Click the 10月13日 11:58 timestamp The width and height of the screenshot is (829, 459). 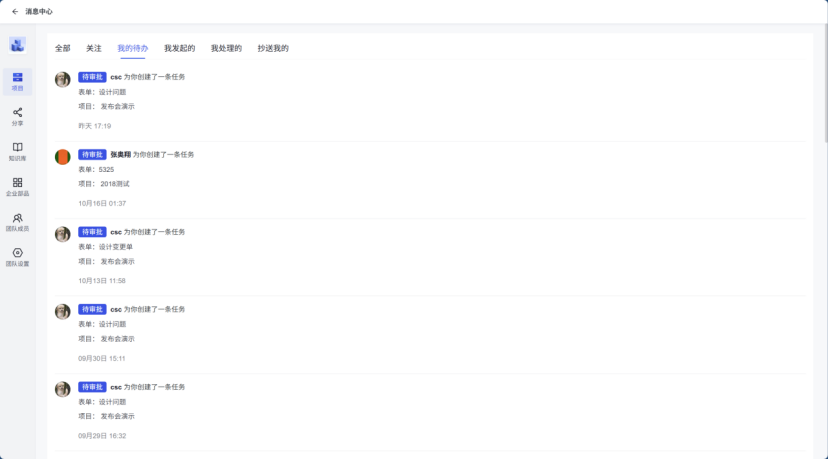102,281
